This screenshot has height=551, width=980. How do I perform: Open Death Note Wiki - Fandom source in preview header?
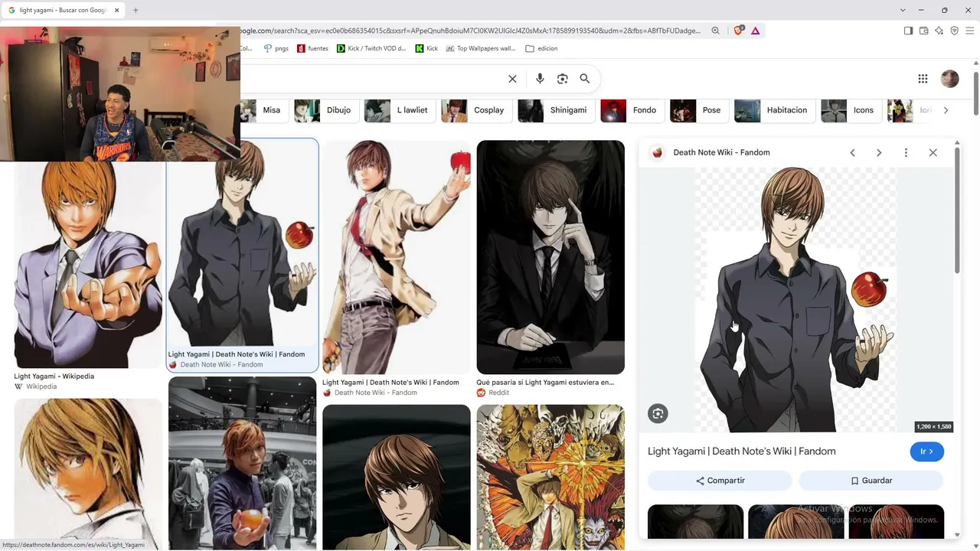click(721, 152)
